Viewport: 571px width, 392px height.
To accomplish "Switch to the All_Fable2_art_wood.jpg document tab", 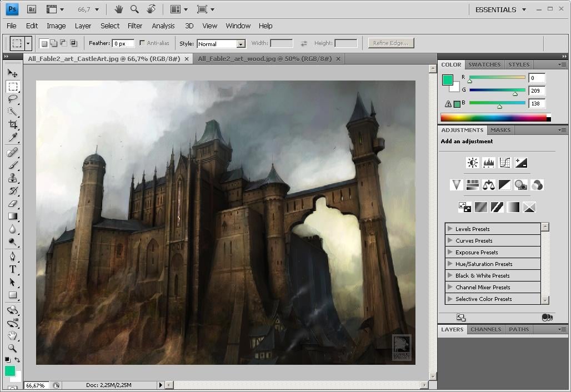I will click(x=264, y=59).
